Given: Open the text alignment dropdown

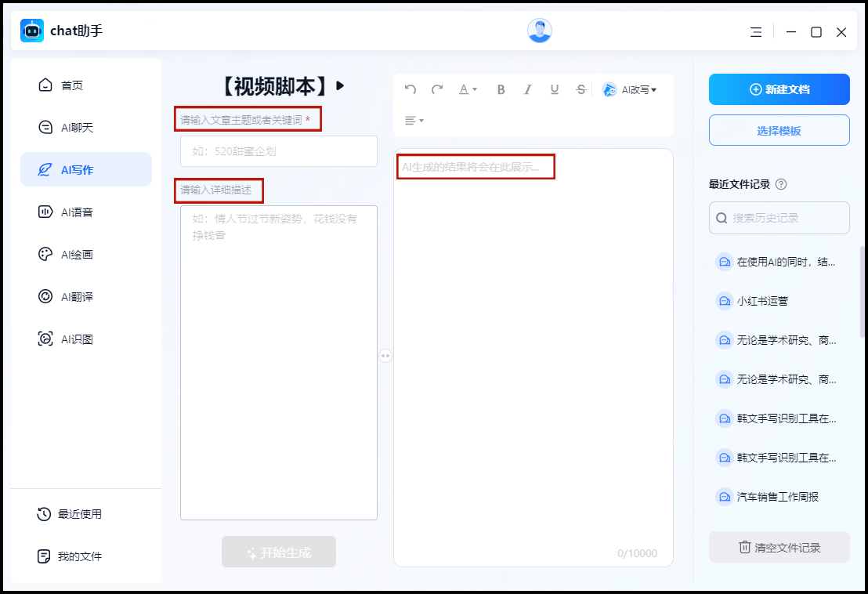Looking at the screenshot, I should pyautogui.click(x=414, y=121).
